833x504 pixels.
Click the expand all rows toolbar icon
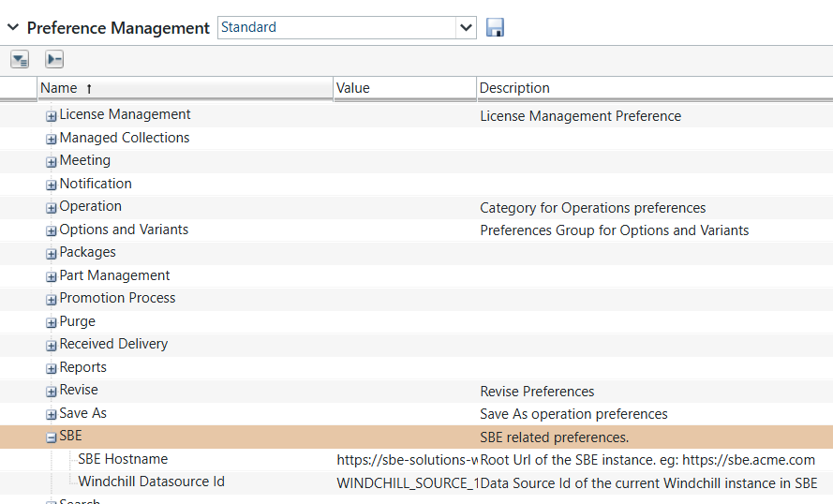20,60
